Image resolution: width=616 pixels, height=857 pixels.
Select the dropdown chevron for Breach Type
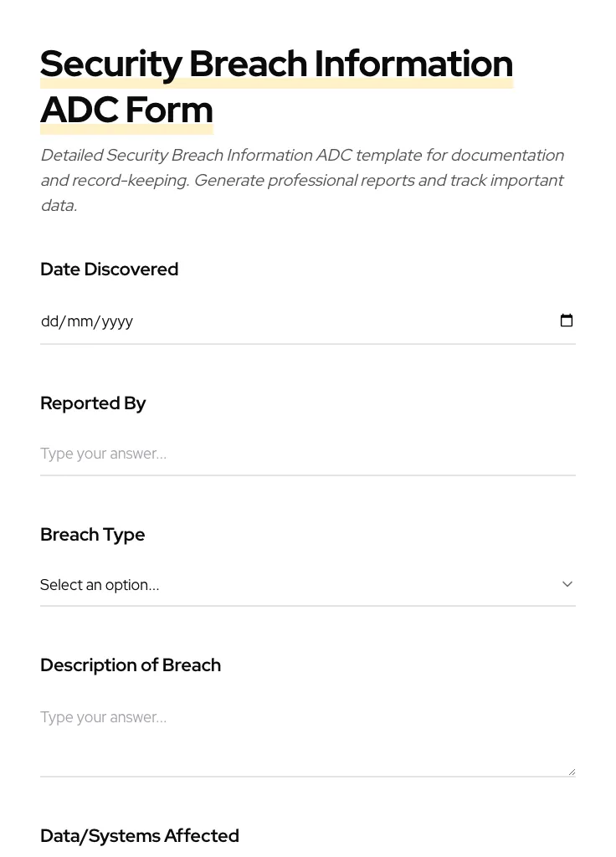pos(567,583)
